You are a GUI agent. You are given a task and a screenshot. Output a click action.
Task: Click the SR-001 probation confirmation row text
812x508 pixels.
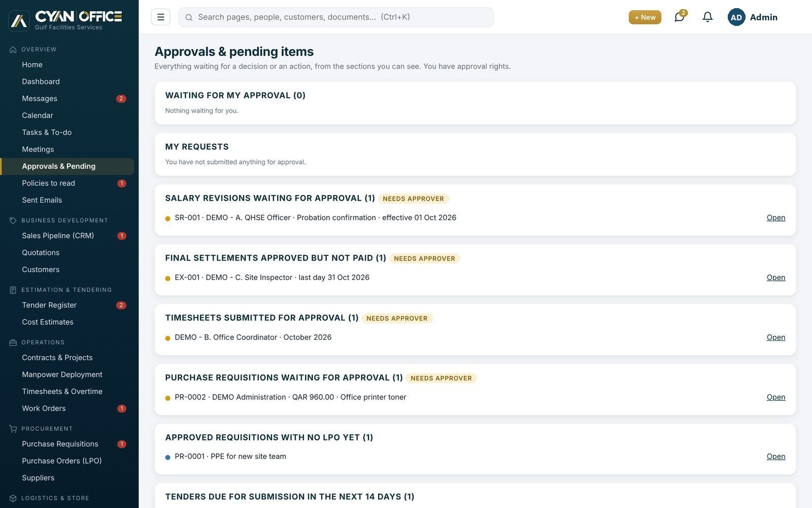pos(315,217)
